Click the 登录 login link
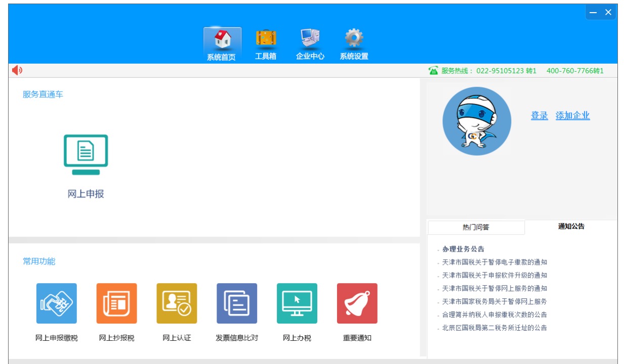Viewport: 625px width, 364px height. pyautogui.click(x=539, y=116)
